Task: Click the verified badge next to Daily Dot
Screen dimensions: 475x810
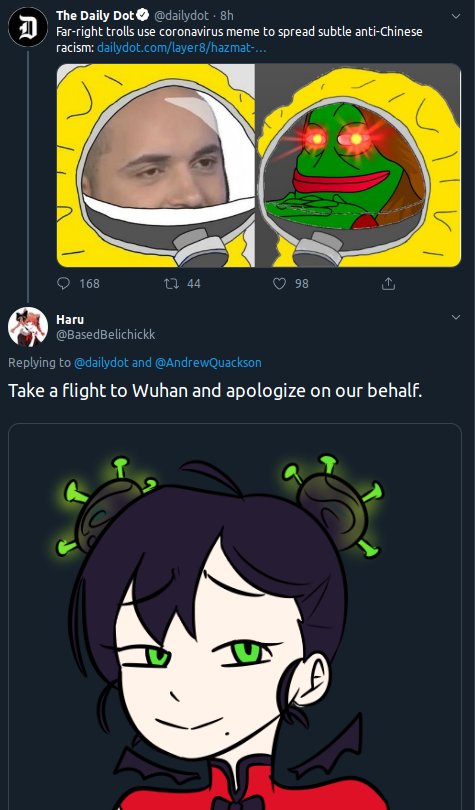Action: point(143,16)
